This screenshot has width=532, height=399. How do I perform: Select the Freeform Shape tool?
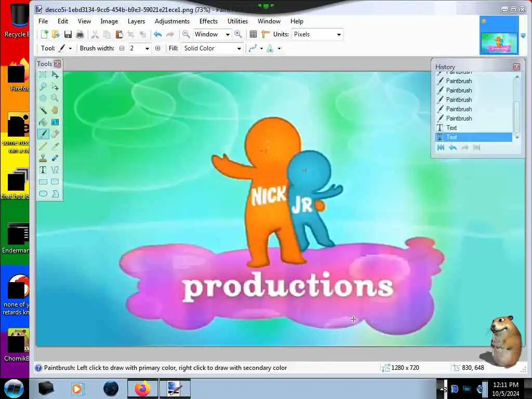(55, 194)
